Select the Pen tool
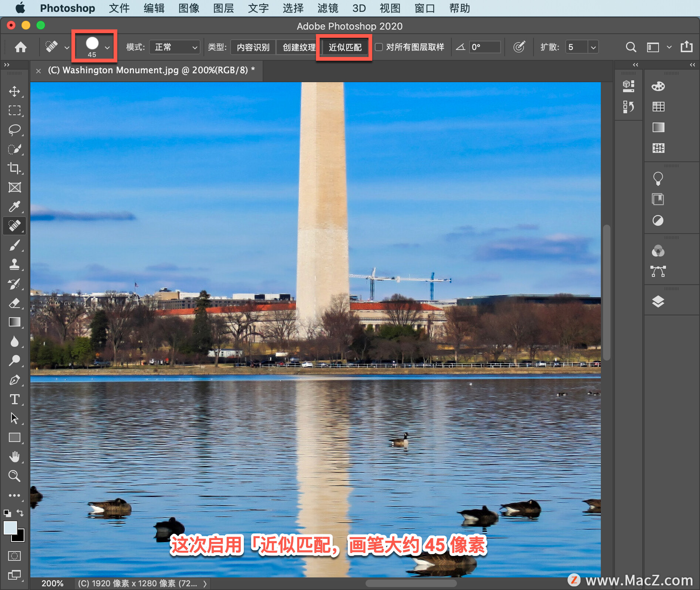The width and height of the screenshot is (700, 590). pyautogui.click(x=14, y=380)
